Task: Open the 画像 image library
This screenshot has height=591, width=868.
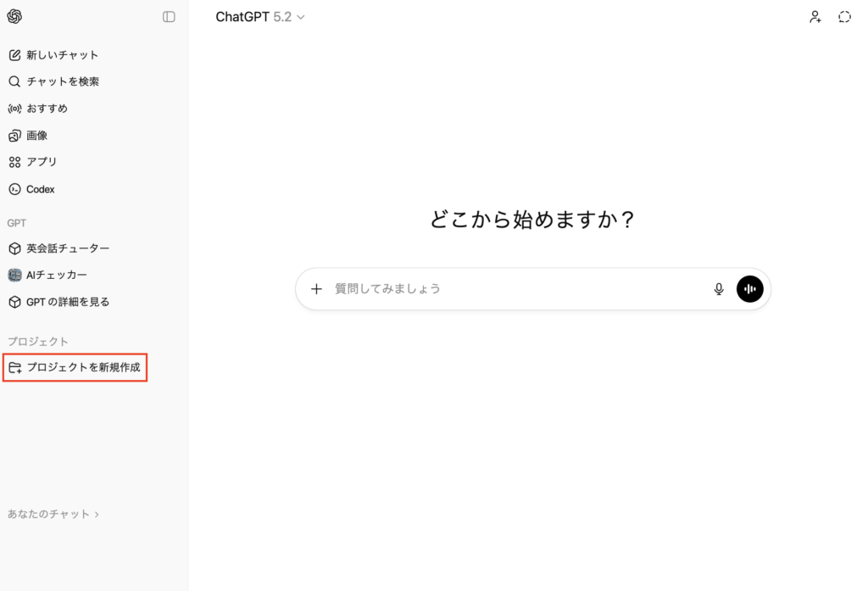Action: (36, 135)
